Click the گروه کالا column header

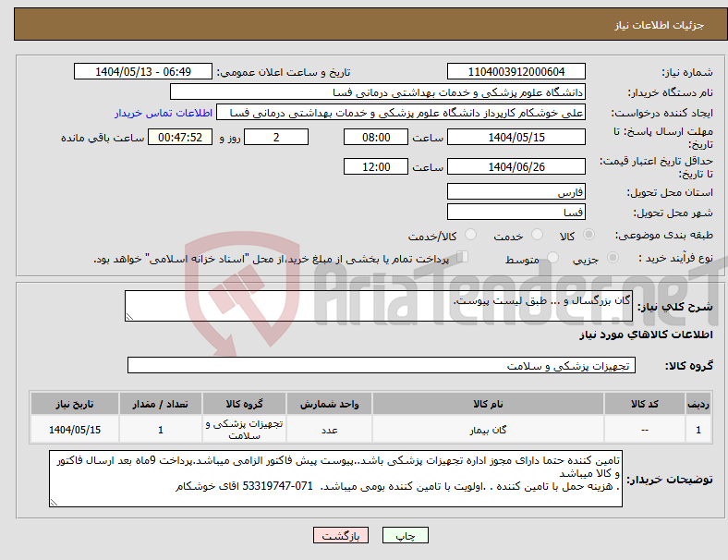click(x=244, y=404)
